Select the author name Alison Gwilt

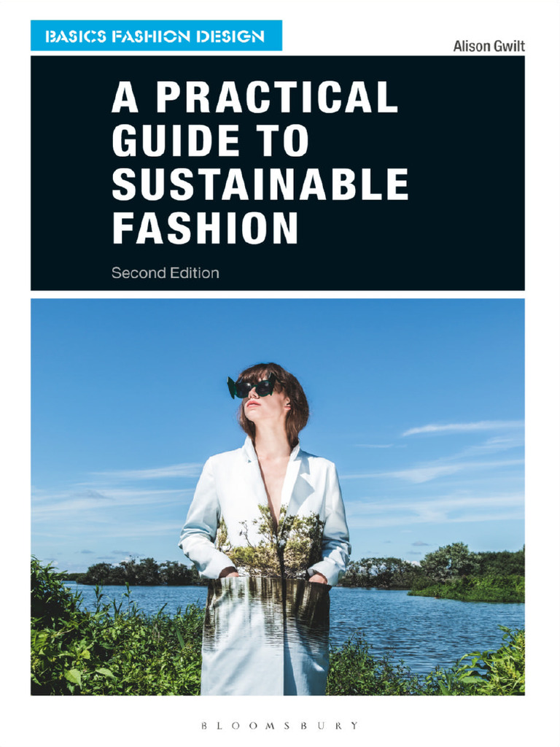pos(489,46)
